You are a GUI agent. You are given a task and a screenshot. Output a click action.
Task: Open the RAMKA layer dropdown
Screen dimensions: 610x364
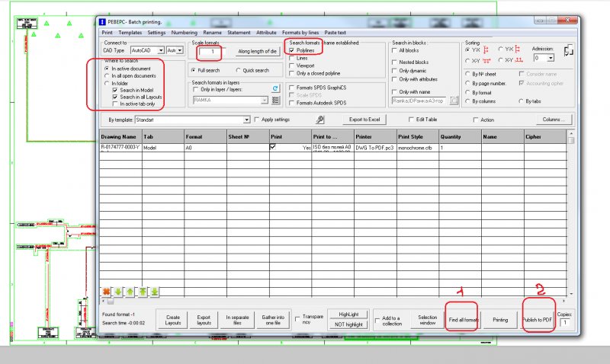pyautogui.click(x=265, y=101)
